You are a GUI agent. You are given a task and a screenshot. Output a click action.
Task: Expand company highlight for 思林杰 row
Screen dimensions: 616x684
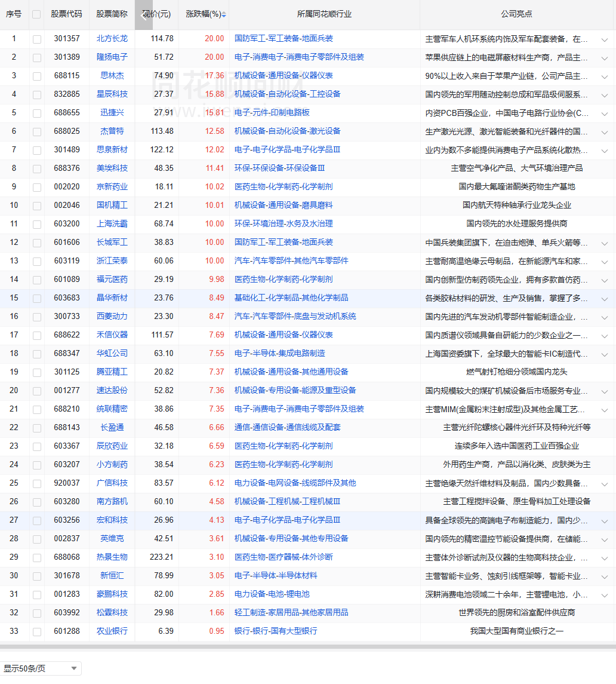(x=605, y=77)
